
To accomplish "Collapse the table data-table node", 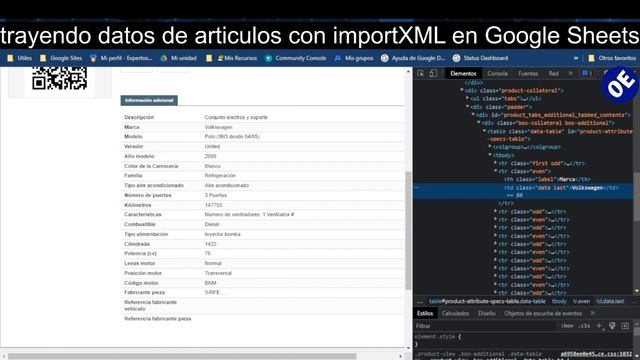I will click(484, 131).
